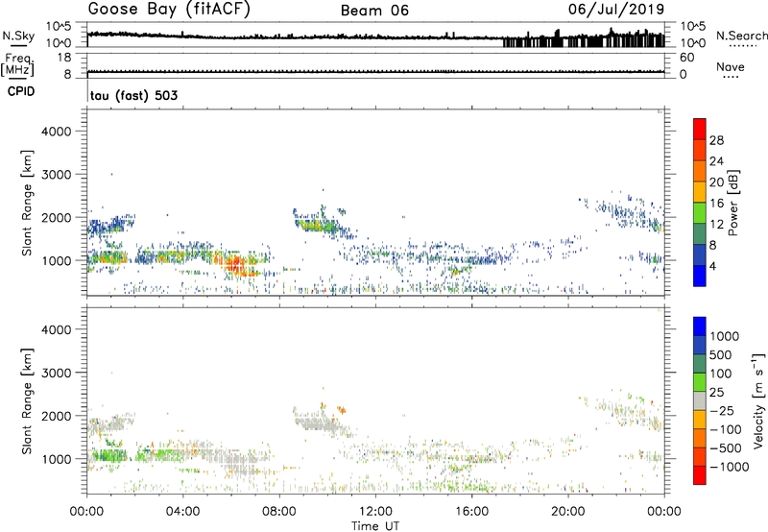Click the 'Slant Range [km]' label of the velocity panel

click(x=27, y=401)
